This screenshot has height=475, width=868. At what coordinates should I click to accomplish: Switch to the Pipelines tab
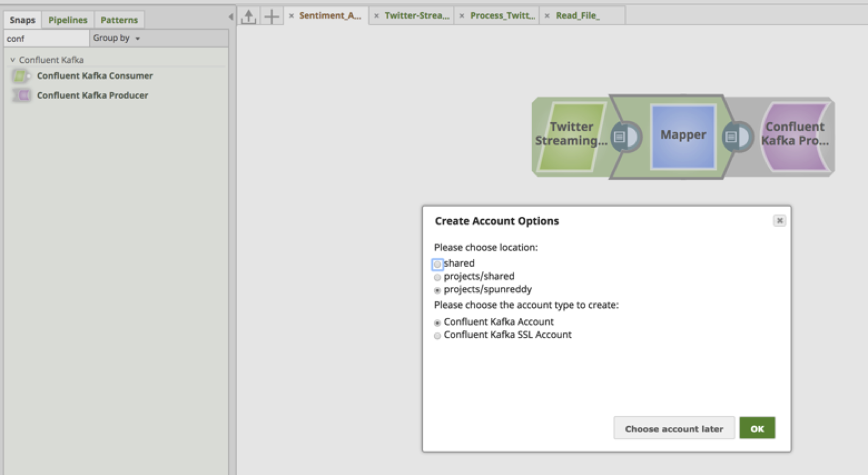pyautogui.click(x=68, y=20)
